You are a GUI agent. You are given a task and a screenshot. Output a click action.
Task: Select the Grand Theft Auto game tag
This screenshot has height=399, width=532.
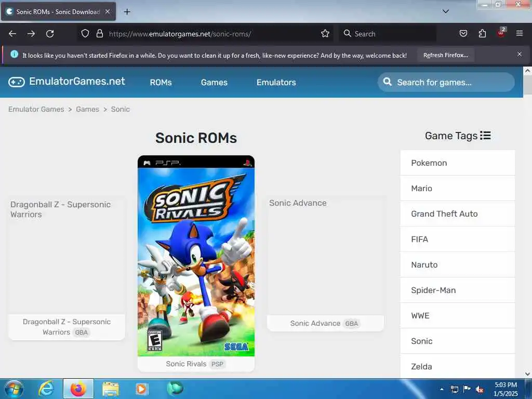coord(457,214)
